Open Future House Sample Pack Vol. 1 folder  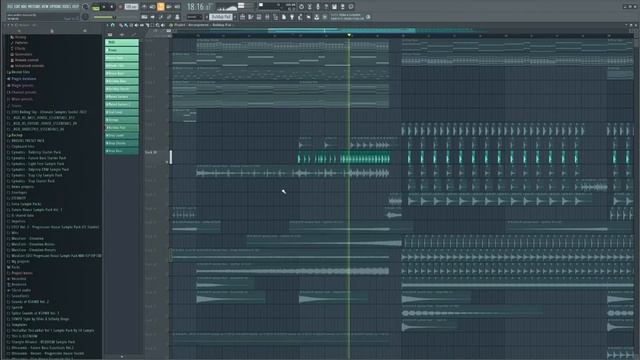click(x=37, y=210)
